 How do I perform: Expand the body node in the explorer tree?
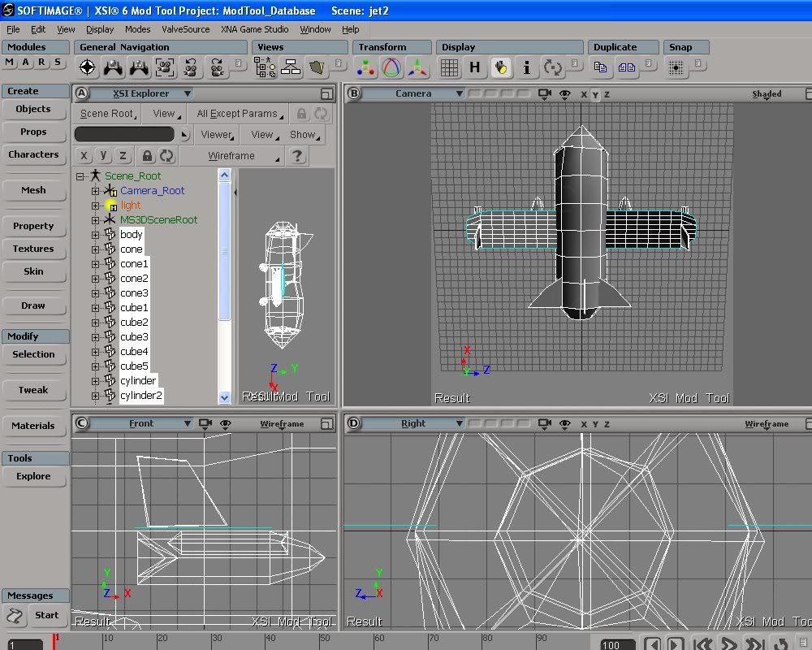point(95,235)
